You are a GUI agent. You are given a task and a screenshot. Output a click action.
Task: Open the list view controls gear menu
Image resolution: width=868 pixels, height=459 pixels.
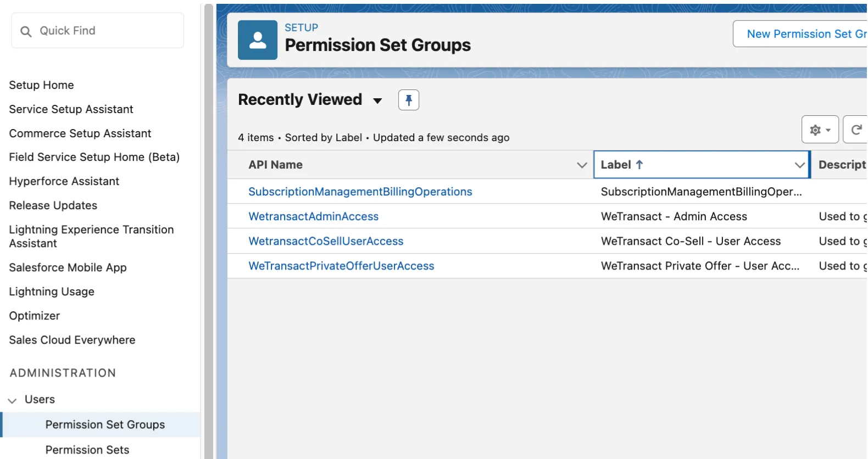(x=820, y=130)
